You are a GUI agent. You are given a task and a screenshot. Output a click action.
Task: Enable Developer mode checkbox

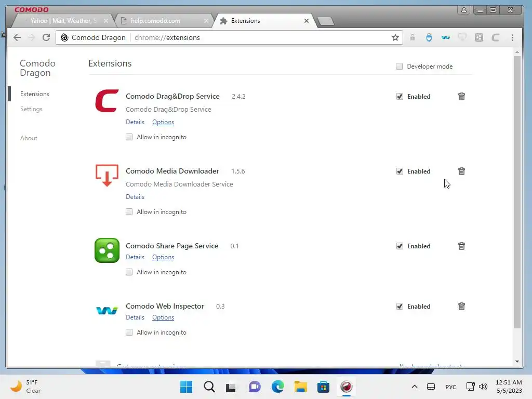400,66
